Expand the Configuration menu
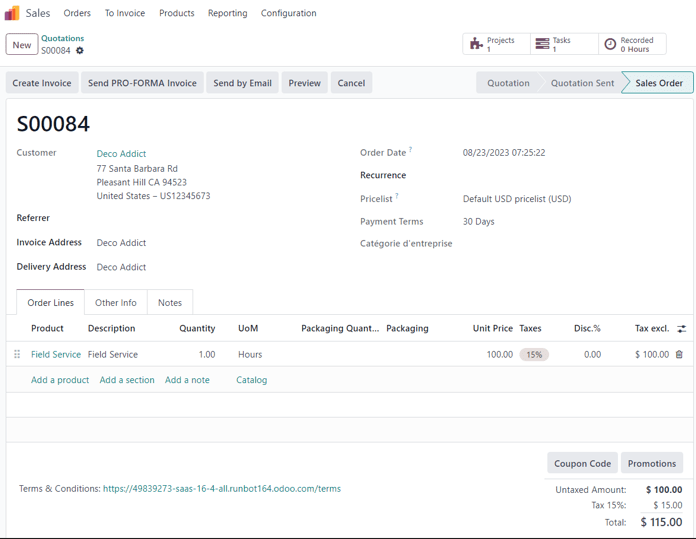 288,13
